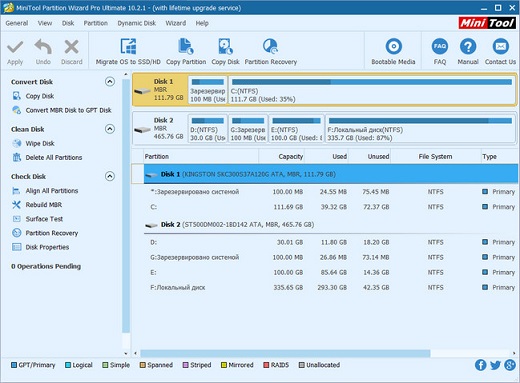Select Disk 2 ST500DM002 row in list
The width and height of the screenshot is (520, 383).
point(331,225)
